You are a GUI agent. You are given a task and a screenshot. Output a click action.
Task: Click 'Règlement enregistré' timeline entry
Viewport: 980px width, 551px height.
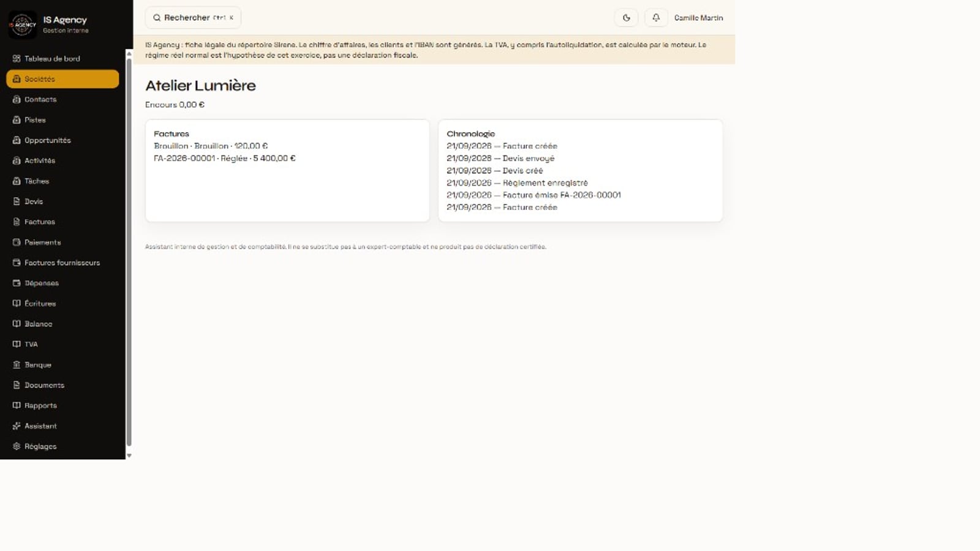coord(517,182)
